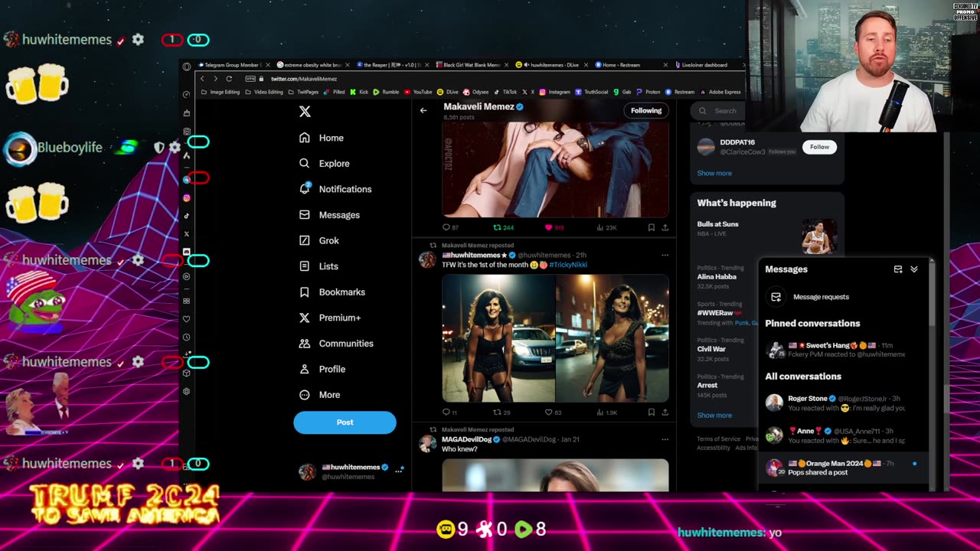
Task: Open the Rumble bookmark in bookmarks bar
Action: tap(386, 92)
